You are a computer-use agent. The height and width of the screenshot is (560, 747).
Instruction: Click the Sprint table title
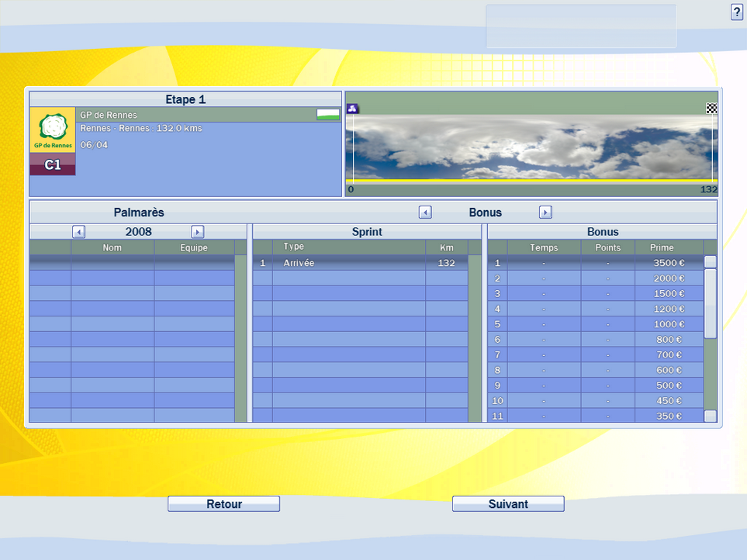[x=367, y=232]
